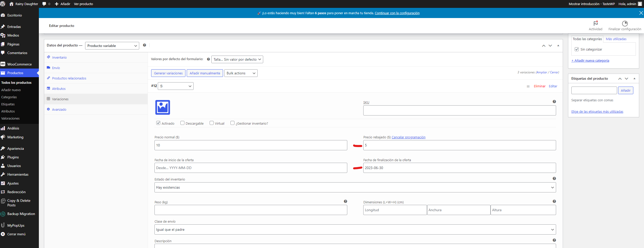Screen dimensions: 644x248
Task: Click help icon beside product type selector
Action: click(145, 45)
